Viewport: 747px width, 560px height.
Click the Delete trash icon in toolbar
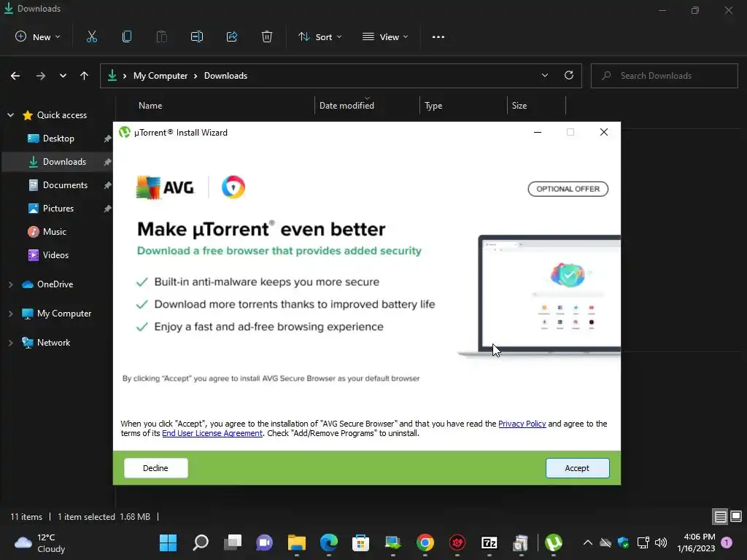(267, 36)
